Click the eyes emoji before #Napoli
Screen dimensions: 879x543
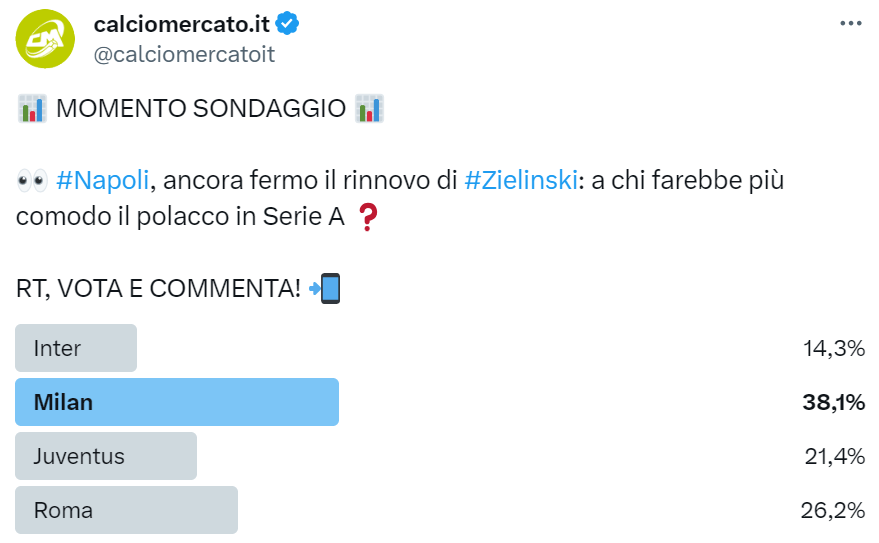pyautogui.click(x=32, y=181)
